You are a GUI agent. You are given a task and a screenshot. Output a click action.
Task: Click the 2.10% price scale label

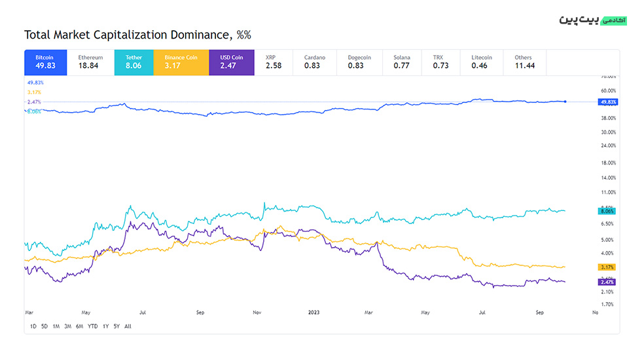tap(607, 292)
